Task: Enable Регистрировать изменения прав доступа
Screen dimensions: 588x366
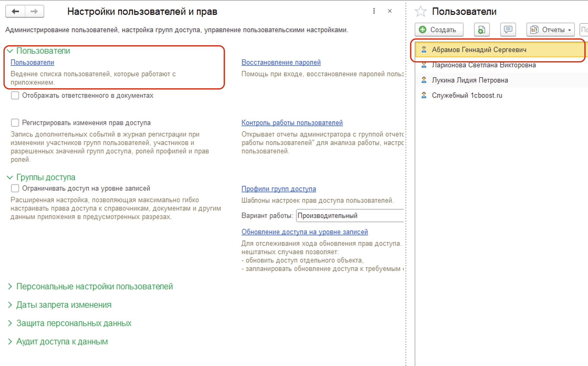Action: point(14,122)
